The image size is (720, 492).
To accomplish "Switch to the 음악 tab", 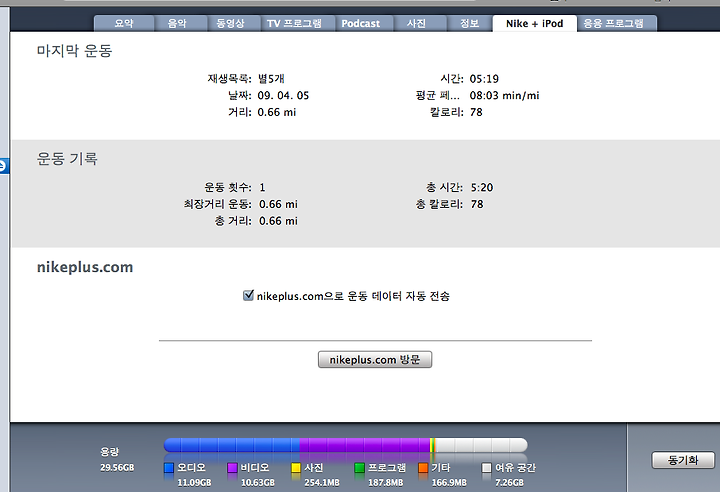I will coord(177,23).
